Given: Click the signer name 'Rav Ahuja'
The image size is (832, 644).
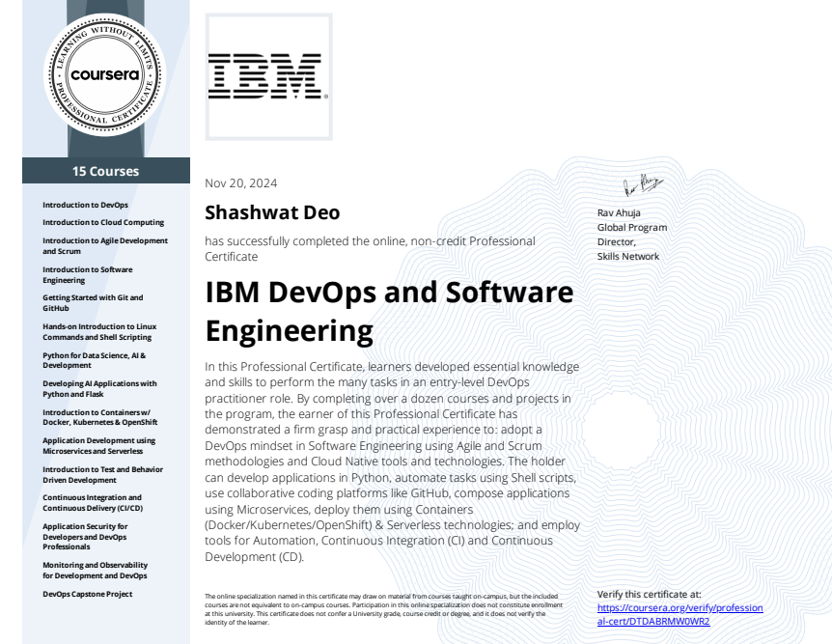Looking at the screenshot, I should 619,213.
